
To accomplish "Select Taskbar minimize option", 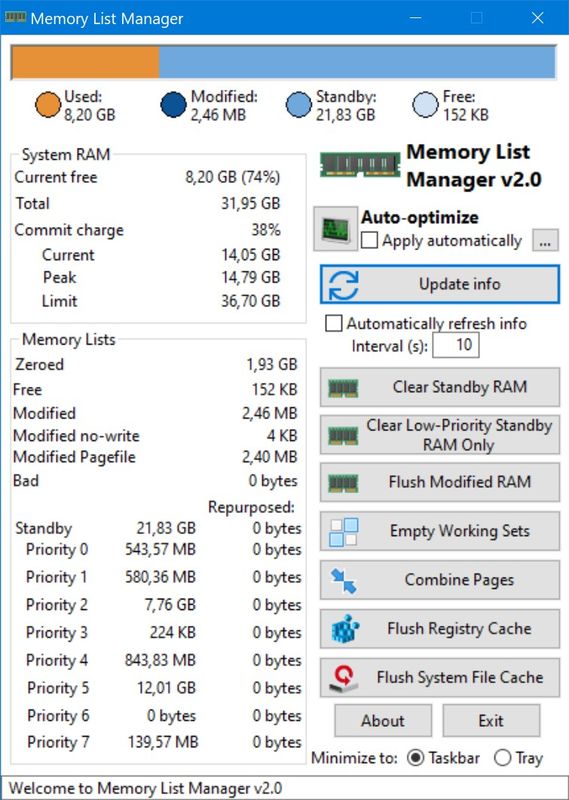I will pyautogui.click(x=415, y=758).
